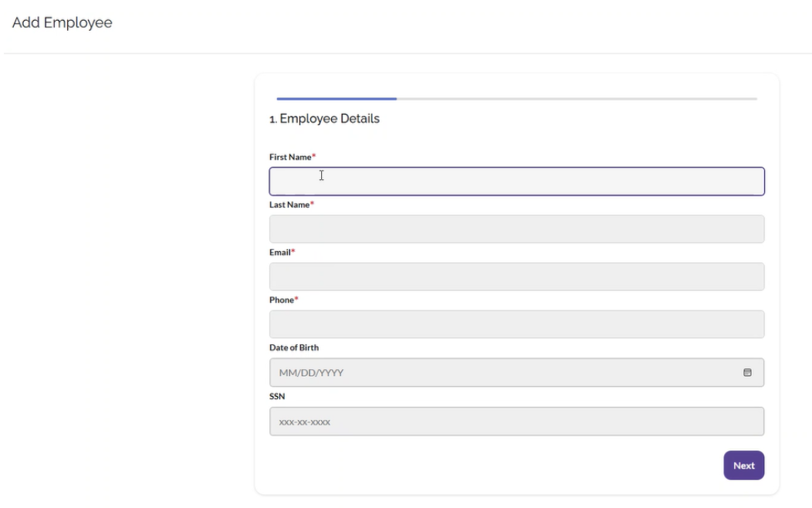Click the First Name input field

[x=516, y=181]
